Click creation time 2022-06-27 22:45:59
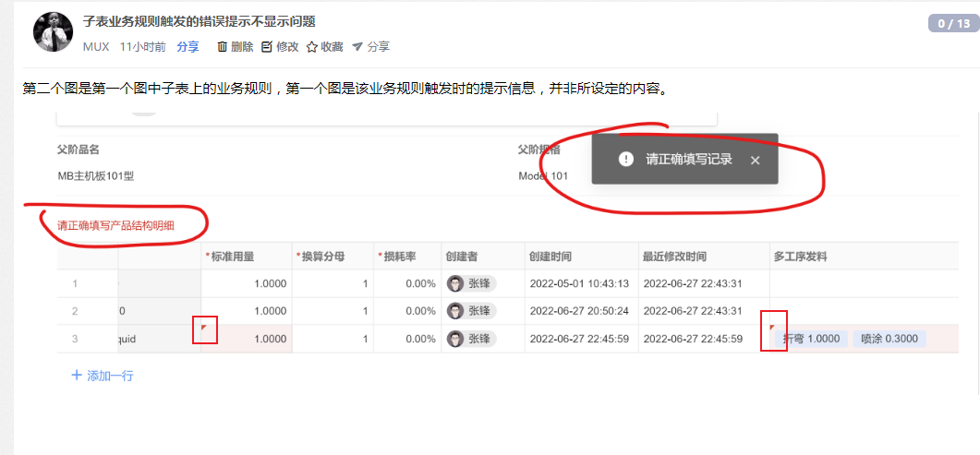This screenshot has width=980, height=455. 579,339
